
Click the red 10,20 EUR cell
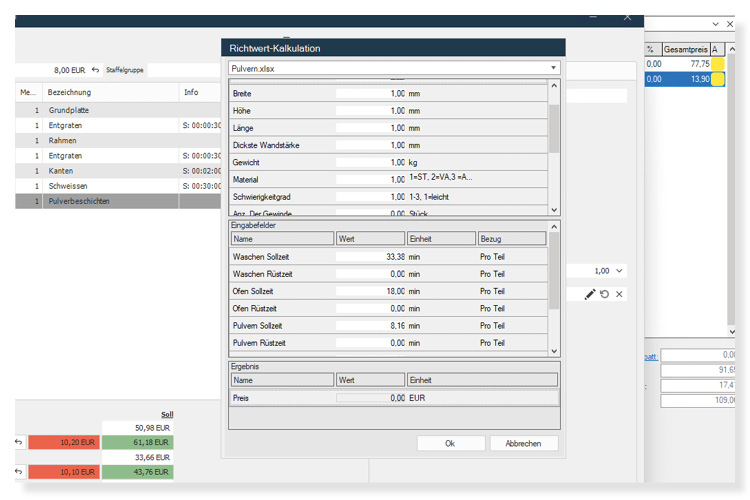[64, 442]
